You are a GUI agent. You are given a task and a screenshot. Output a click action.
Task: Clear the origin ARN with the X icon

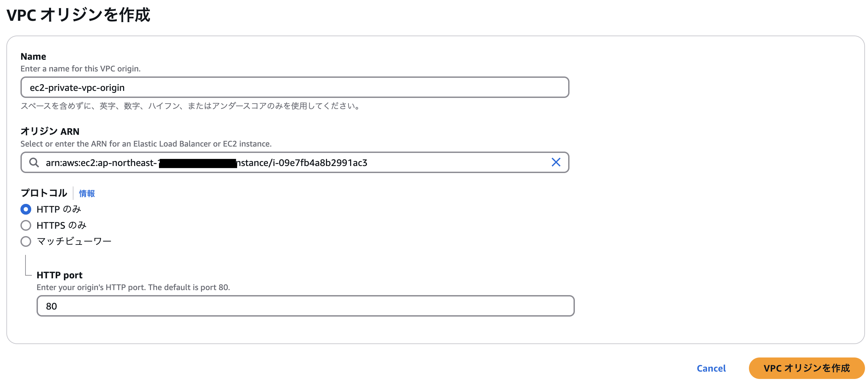pos(556,162)
